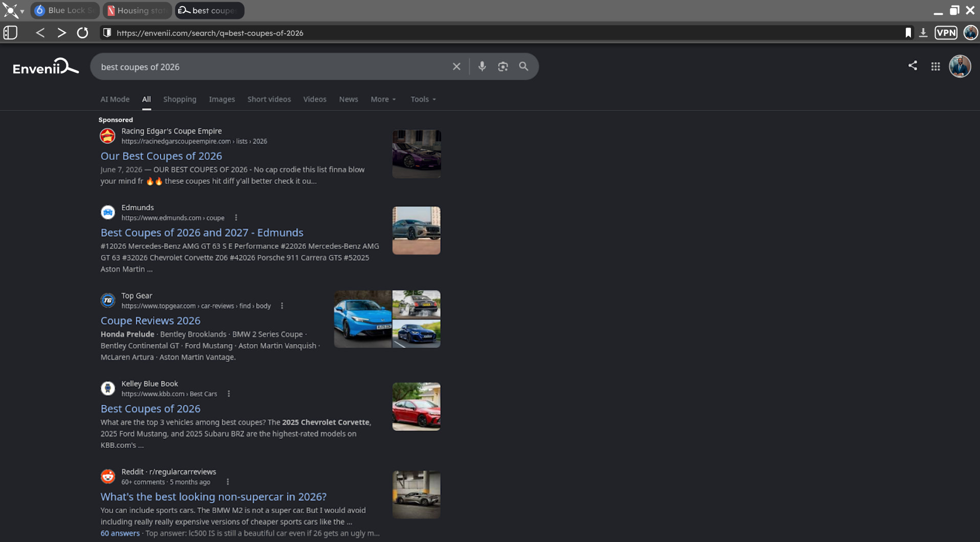
Task: Select the All results tab
Action: pyautogui.click(x=146, y=99)
